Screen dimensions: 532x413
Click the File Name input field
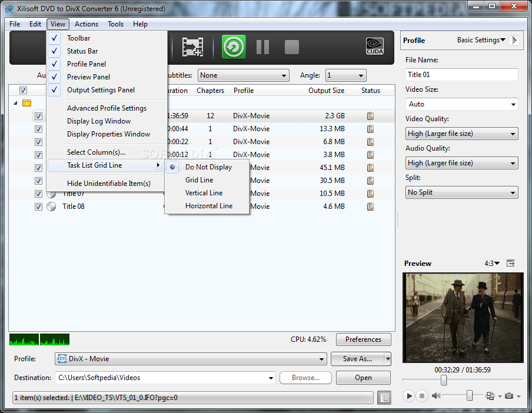[462, 75]
